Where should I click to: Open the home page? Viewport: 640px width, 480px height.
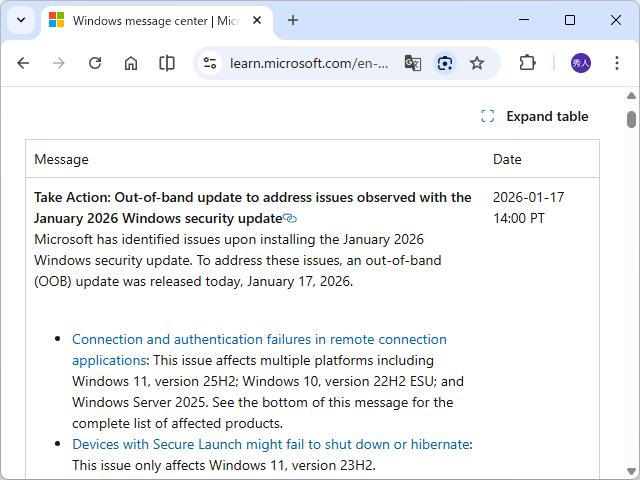tap(131, 63)
